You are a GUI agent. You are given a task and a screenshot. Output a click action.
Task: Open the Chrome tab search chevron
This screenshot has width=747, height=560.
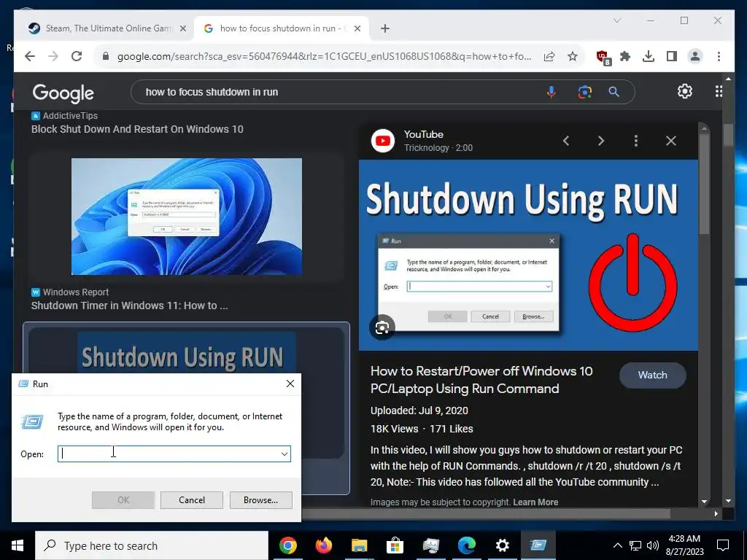pos(617,20)
